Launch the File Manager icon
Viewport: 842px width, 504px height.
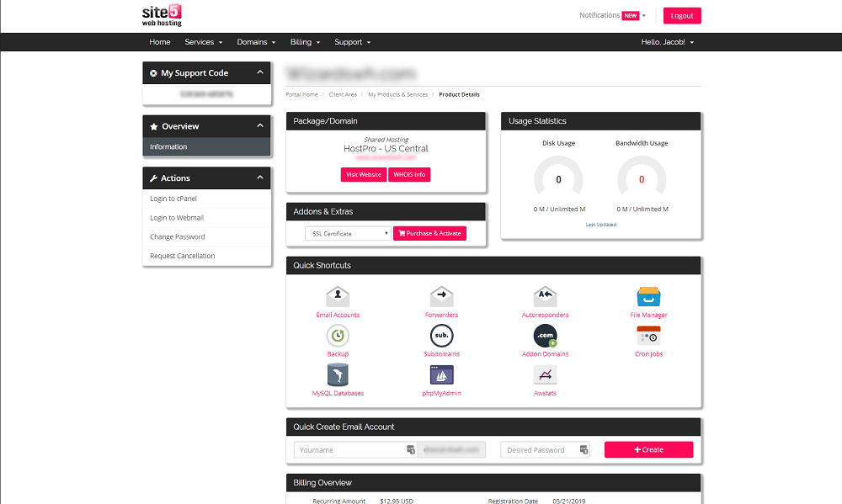pos(648,297)
